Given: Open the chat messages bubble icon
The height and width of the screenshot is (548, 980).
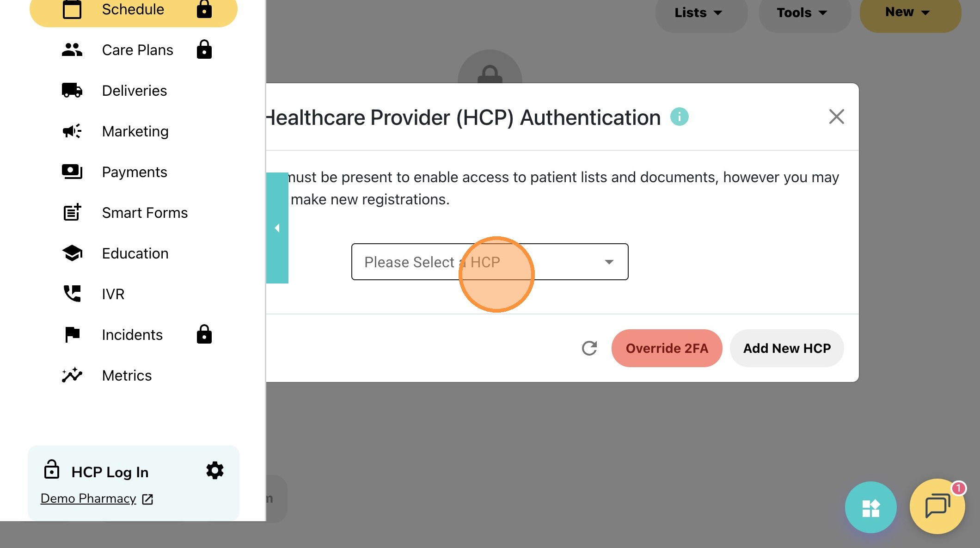Looking at the screenshot, I should [x=937, y=506].
